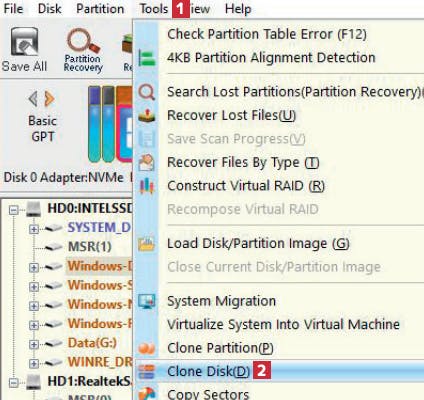Select Clone Disk(D) menu entry
This screenshot has height=400, width=424.
(x=279, y=371)
